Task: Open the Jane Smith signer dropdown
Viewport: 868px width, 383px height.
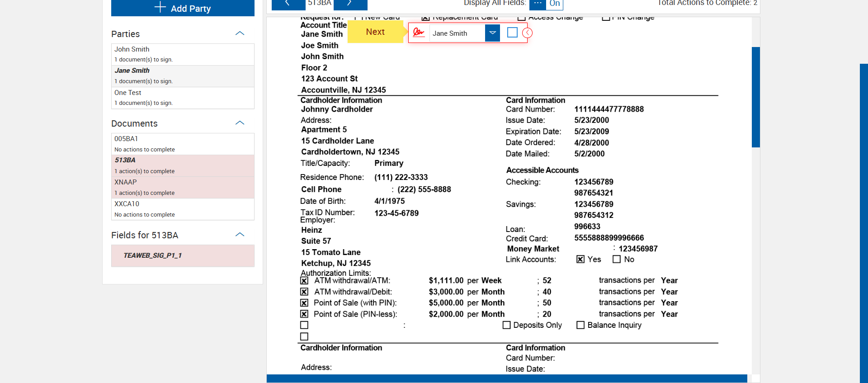Action: (x=492, y=33)
